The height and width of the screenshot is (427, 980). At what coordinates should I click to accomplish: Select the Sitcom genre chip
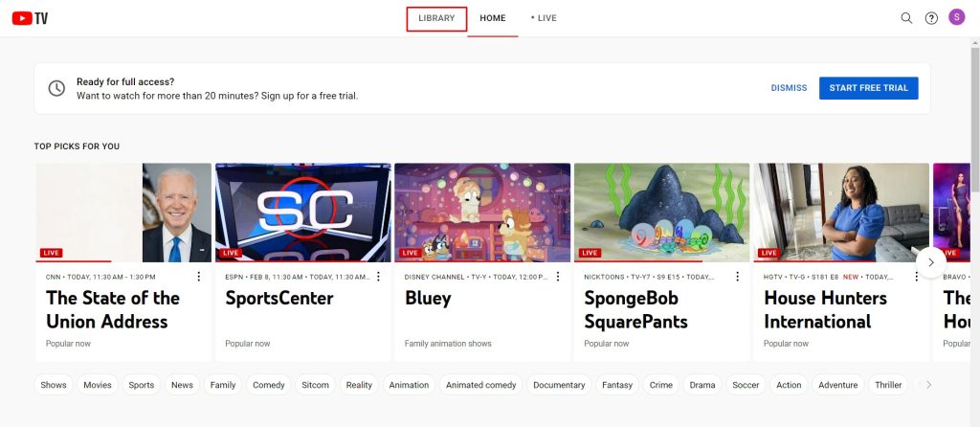[315, 385]
